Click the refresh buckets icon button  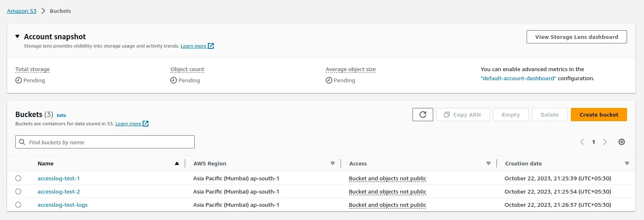tap(422, 115)
